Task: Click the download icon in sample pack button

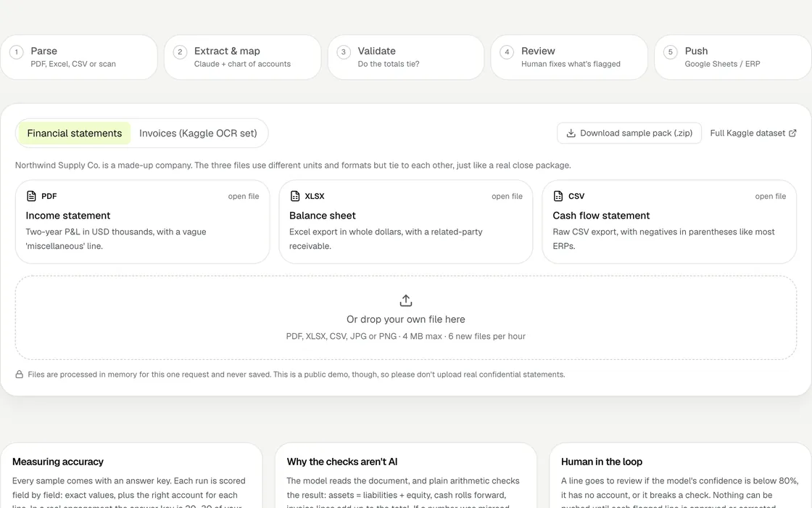Action: 571,134
